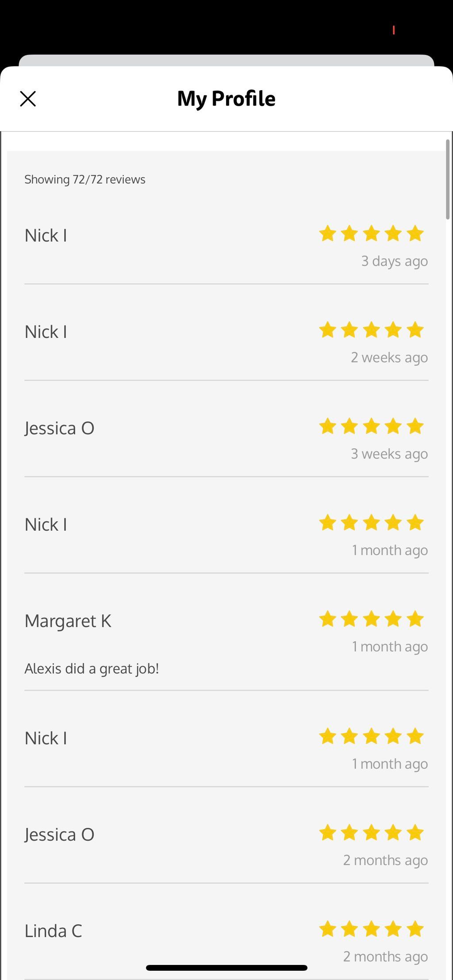Click the "Showing 72/72 reviews" label

[x=85, y=180]
